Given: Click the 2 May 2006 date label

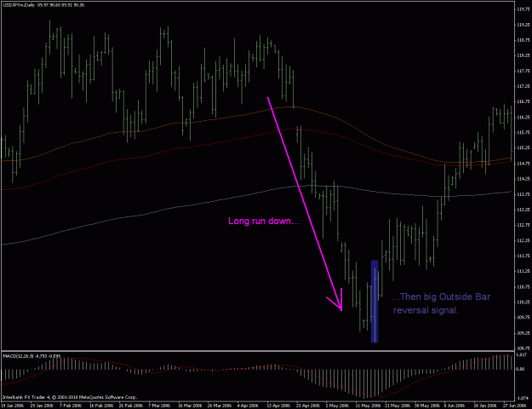Looking at the screenshot, I should click(x=337, y=406).
